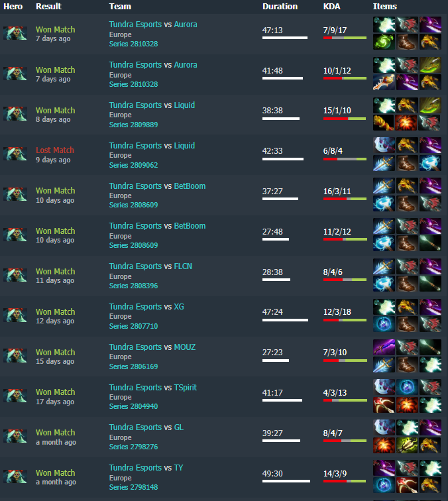The height and width of the screenshot is (501, 448).
Task: Click the Refresher Orb item icon in the 47:13 match
Action: pos(384,42)
